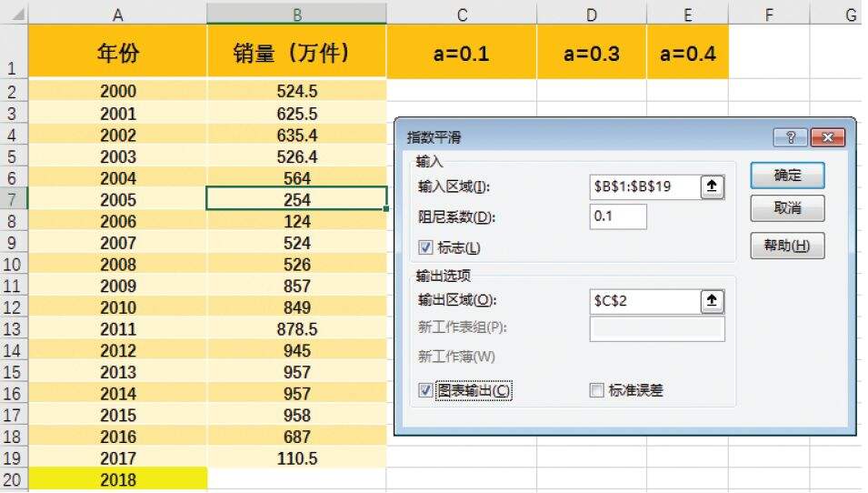Select column D header

[x=591, y=15]
